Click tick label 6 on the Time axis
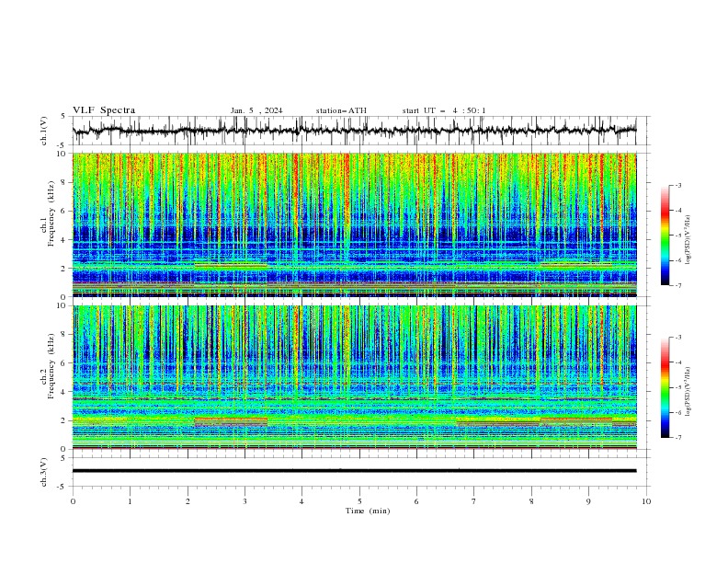 416,501
